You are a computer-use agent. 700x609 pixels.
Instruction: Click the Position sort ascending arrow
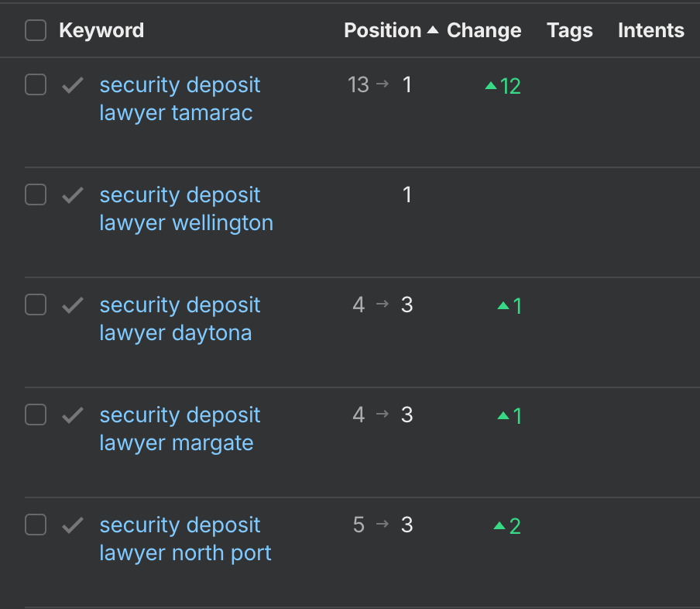[433, 30]
